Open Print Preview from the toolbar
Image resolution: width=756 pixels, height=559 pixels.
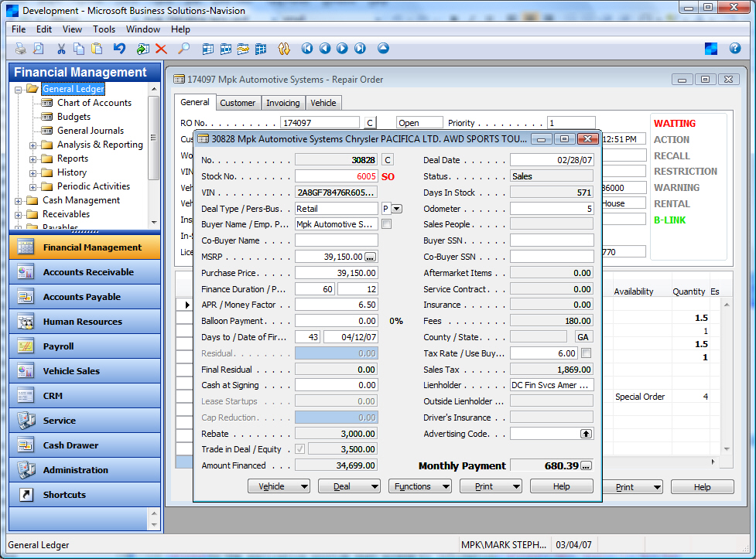pyautogui.click(x=38, y=49)
